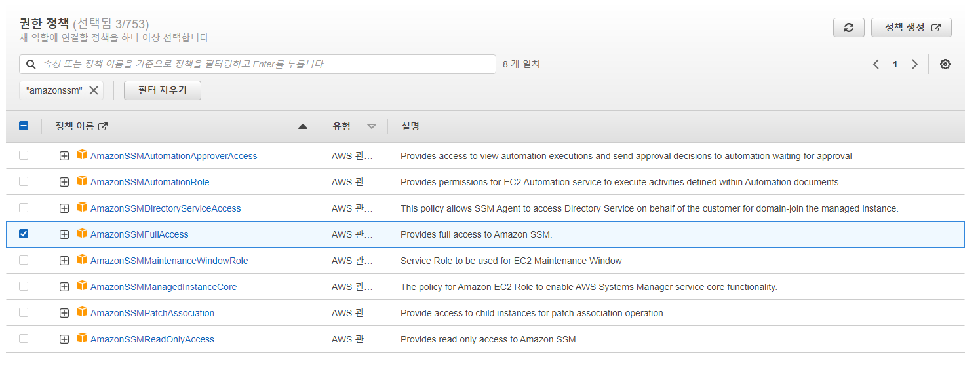Expand AmazonSSMManagedInstanceCore policy details
Screen dimensions: 980x370
(64, 287)
